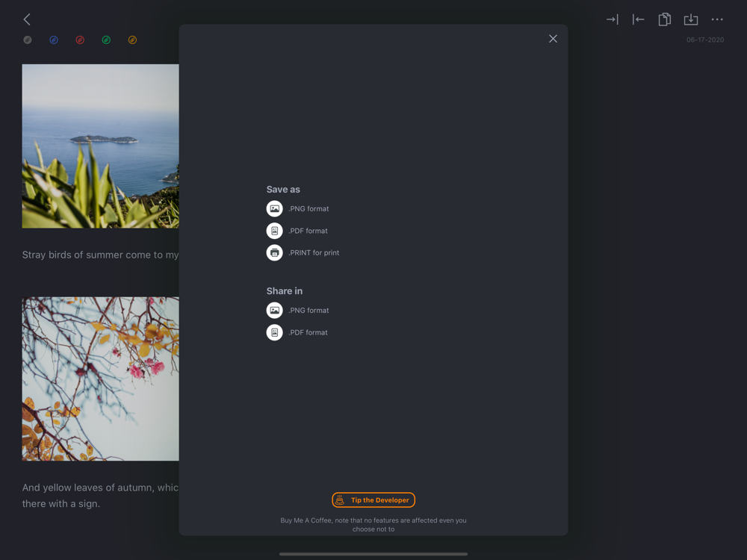Go back using the top-left arrow
Image resolution: width=747 pixels, height=560 pixels.
[x=27, y=19]
